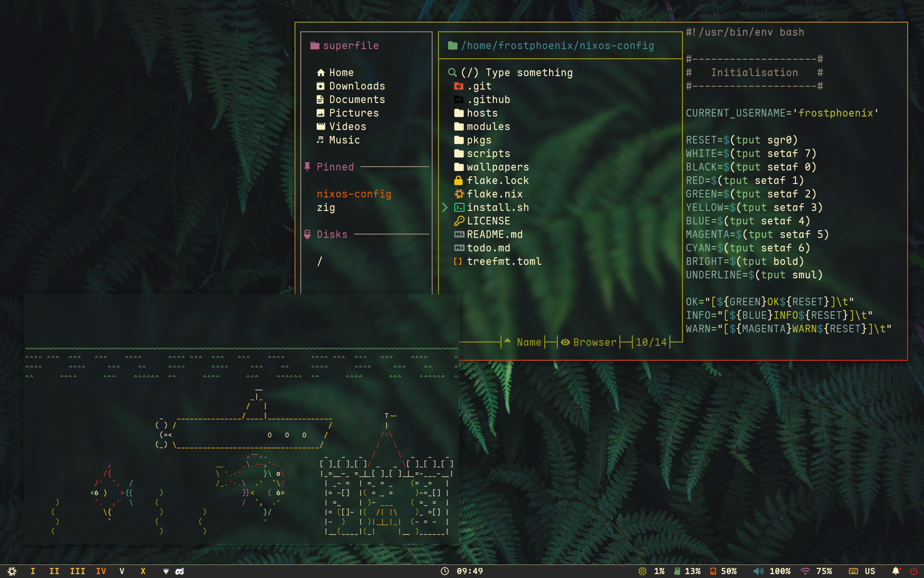Click the notification bell icon
924x578 pixels.
896,571
